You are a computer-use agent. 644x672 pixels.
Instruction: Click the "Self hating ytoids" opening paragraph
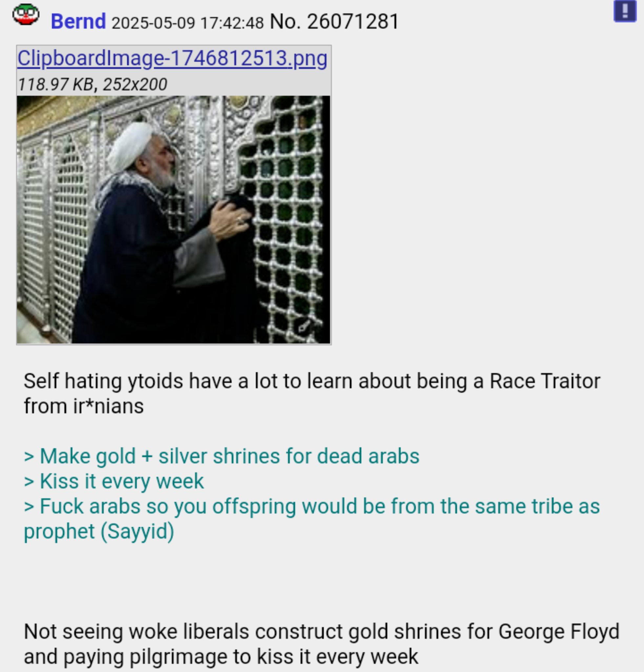312,393
